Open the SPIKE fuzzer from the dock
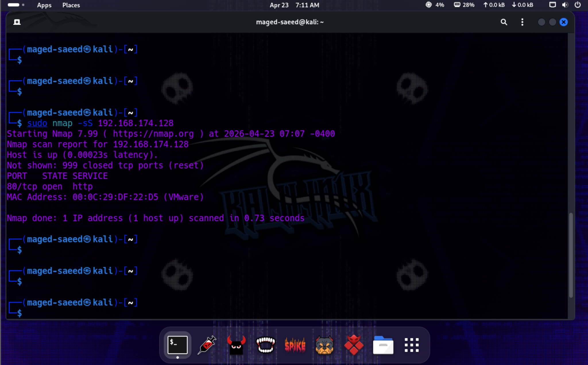The height and width of the screenshot is (365, 588). point(295,345)
